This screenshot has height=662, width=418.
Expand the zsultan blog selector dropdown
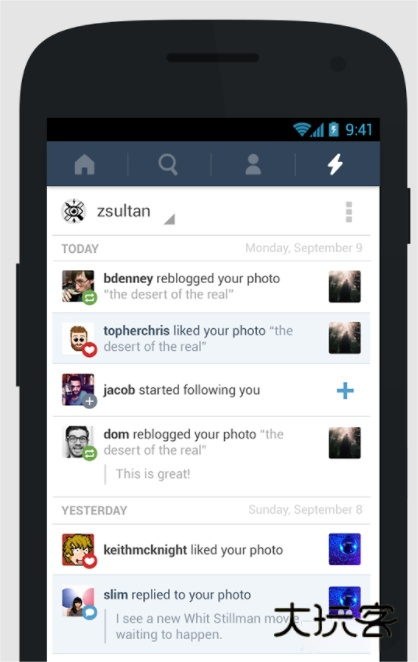169,219
